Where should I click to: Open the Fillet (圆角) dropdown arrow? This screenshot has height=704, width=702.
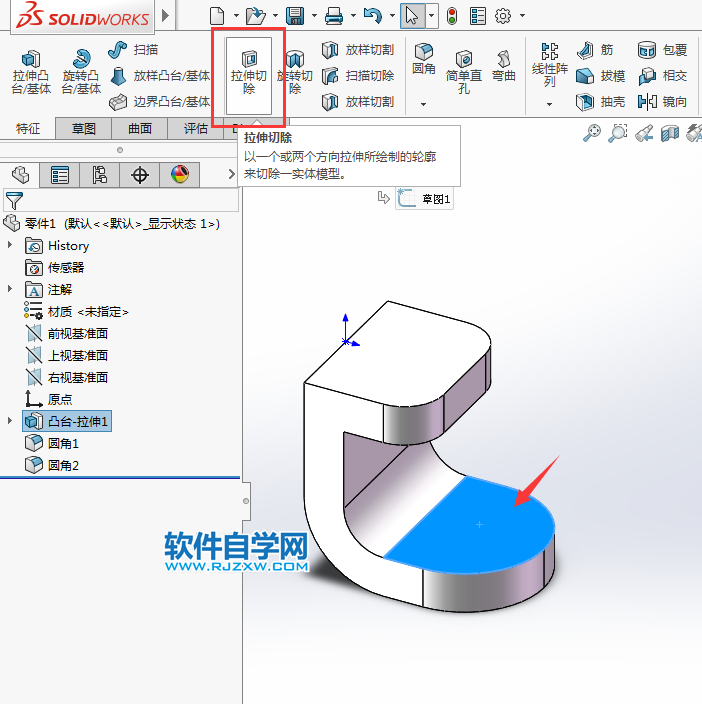pyautogui.click(x=423, y=104)
